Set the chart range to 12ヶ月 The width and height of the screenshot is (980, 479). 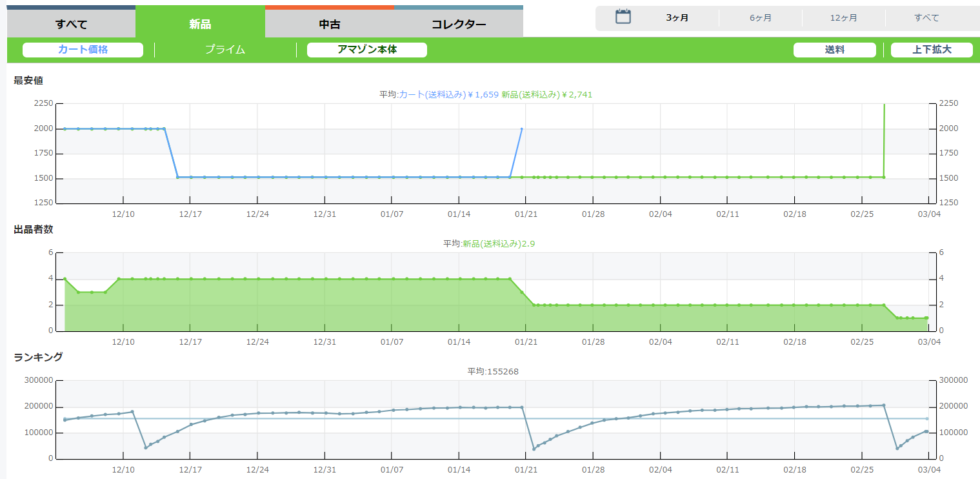click(843, 18)
